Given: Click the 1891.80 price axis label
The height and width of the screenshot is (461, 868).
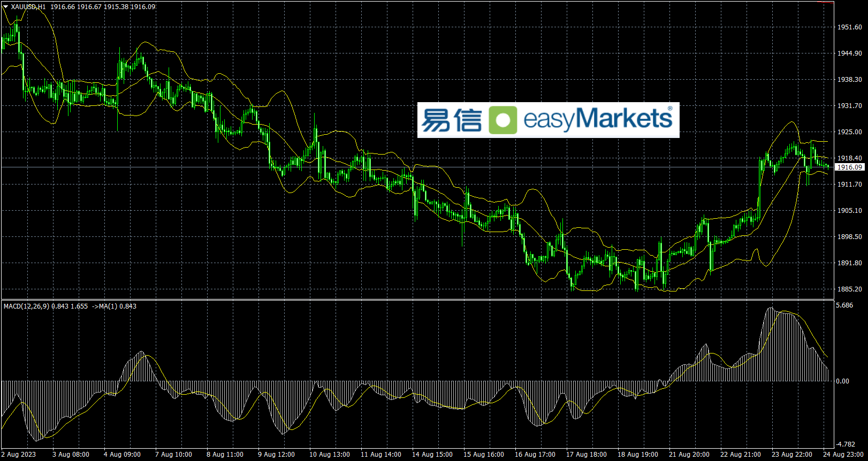Looking at the screenshot, I should 849,263.
